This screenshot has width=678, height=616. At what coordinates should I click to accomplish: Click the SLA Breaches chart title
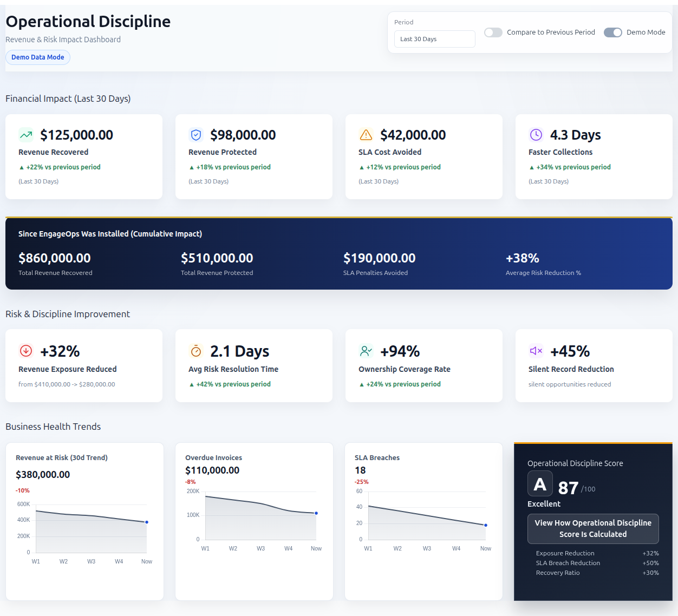377,458
